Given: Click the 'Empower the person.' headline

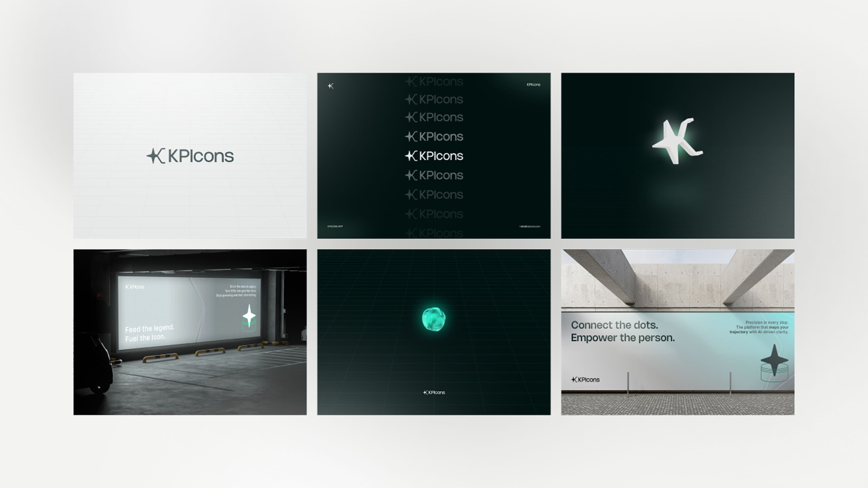Looking at the screenshot, I should (623, 338).
